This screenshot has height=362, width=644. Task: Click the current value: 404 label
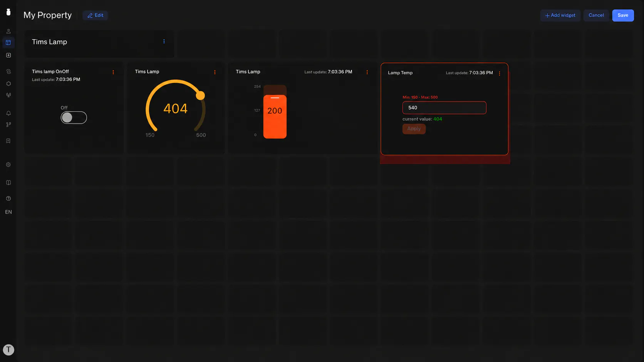422,119
